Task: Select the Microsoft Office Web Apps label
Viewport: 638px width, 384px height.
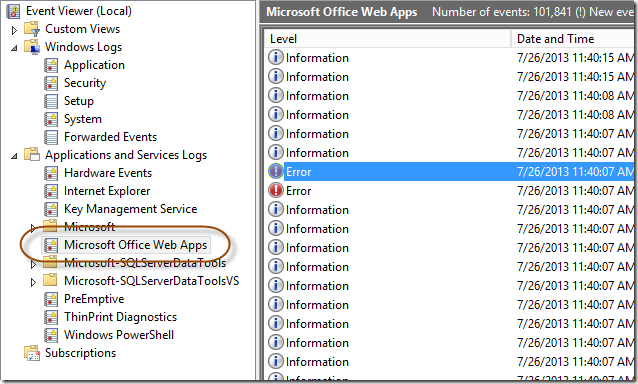Action: click(x=136, y=245)
